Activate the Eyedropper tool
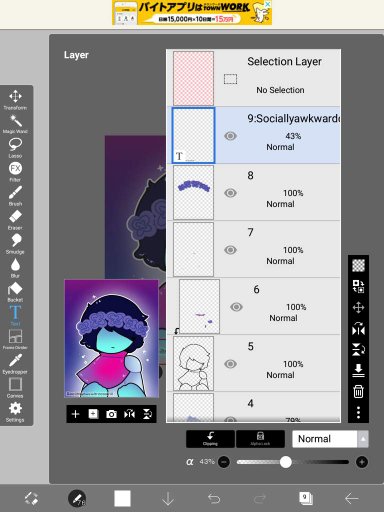 (x=15, y=363)
